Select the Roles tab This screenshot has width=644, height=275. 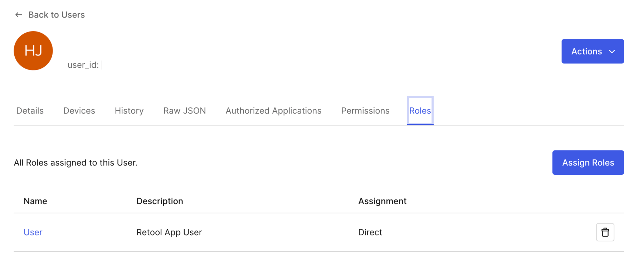(x=420, y=111)
